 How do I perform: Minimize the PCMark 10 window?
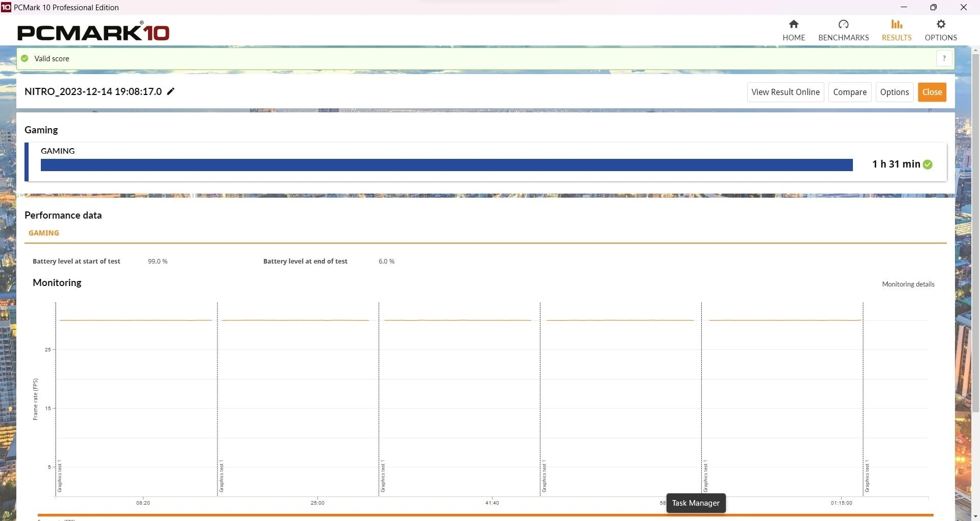coord(904,7)
